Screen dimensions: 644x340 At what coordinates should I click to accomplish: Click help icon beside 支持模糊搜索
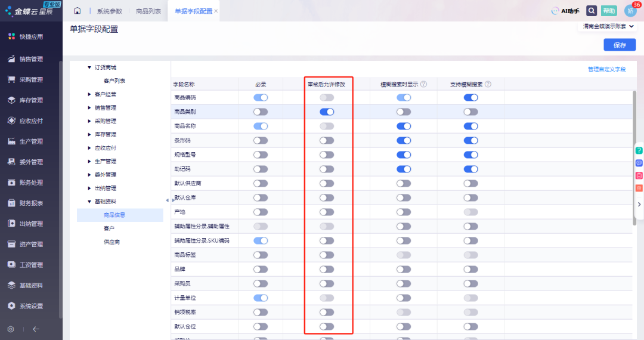click(488, 84)
